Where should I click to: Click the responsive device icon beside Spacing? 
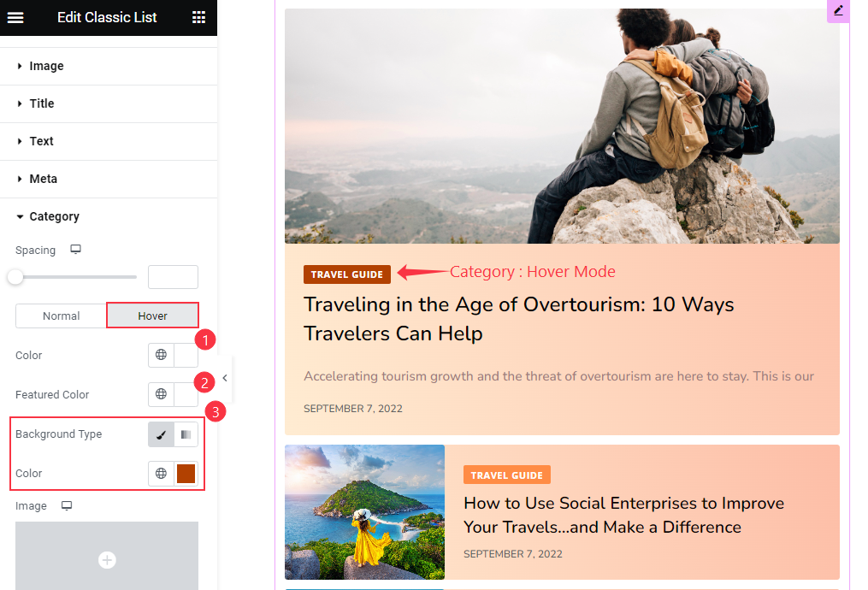coord(76,249)
